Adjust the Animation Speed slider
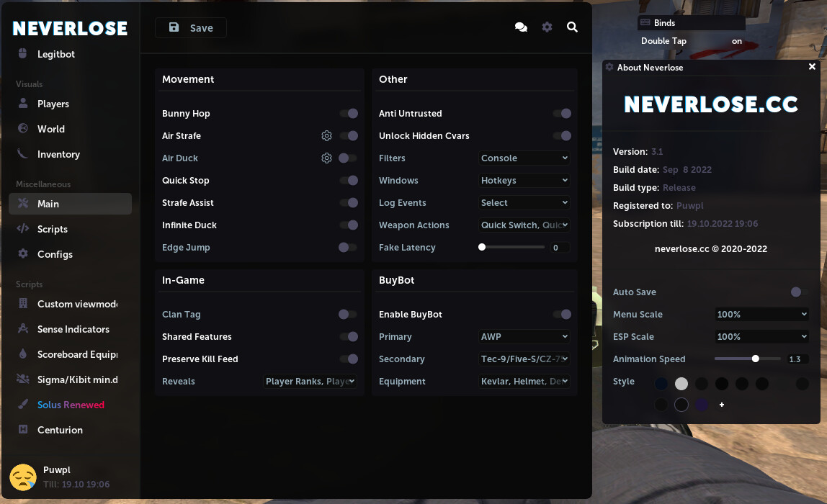827x504 pixels. (748, 359)
